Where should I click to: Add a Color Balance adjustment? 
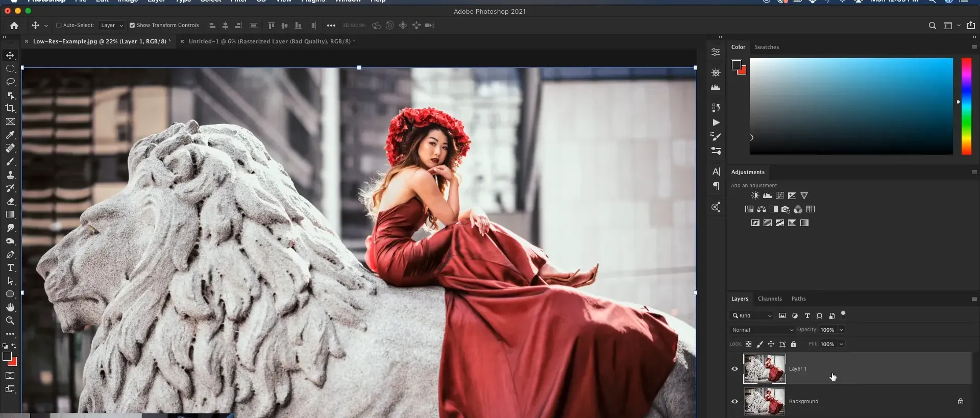761,209
